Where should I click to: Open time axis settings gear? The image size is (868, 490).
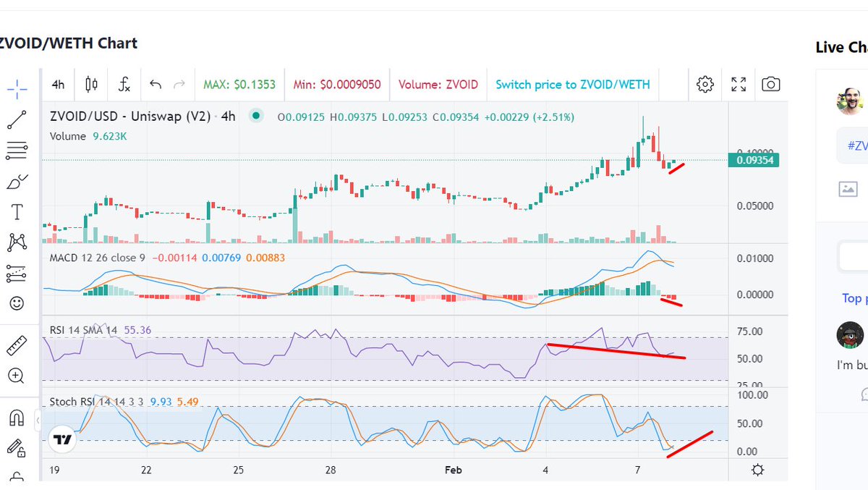click(x=757, y=470)
